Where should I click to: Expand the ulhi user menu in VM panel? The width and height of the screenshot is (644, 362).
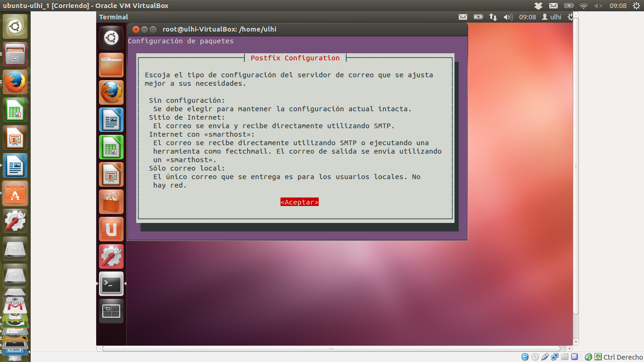pos(552,17)
